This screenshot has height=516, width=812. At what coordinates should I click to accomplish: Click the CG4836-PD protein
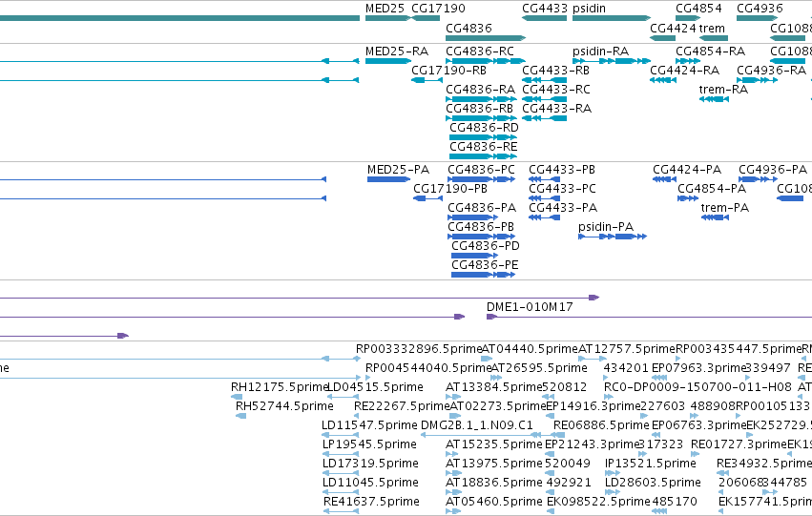point(475,257)
